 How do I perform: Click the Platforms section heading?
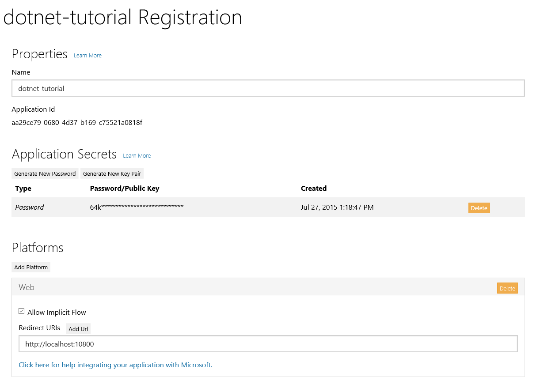pos(38,248)
